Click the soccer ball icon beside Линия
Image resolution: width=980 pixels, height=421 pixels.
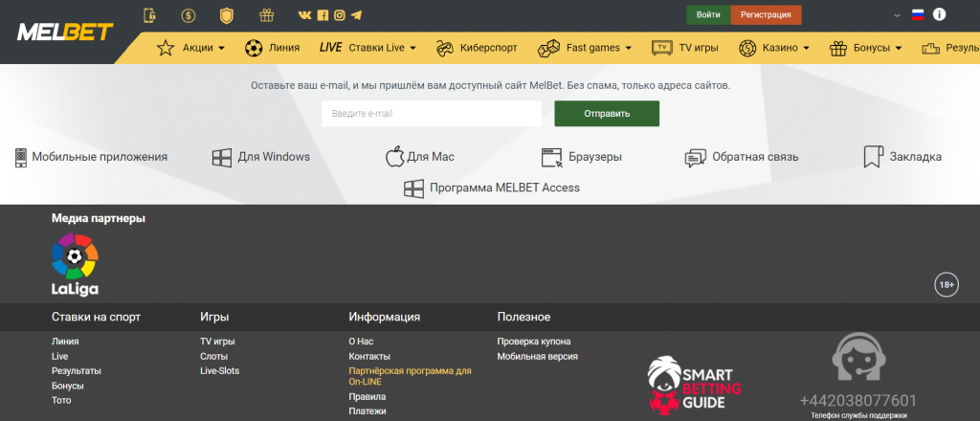tap(253, 48)
